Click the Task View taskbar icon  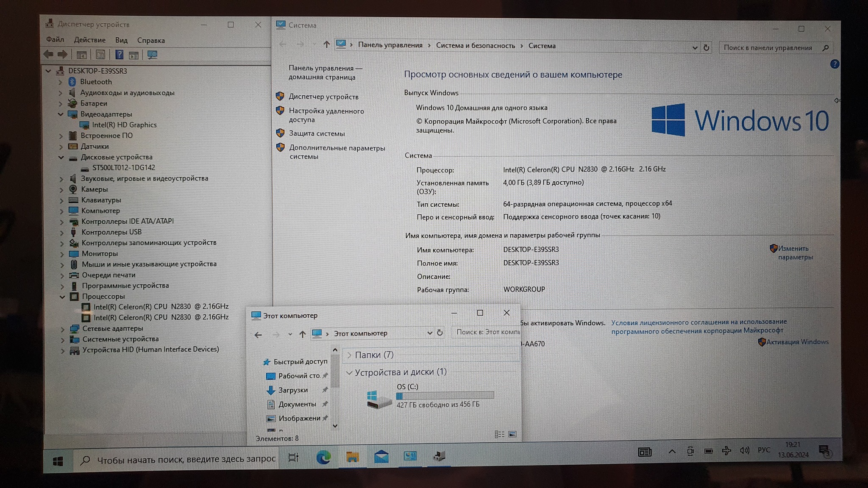(x=293, y=457)
